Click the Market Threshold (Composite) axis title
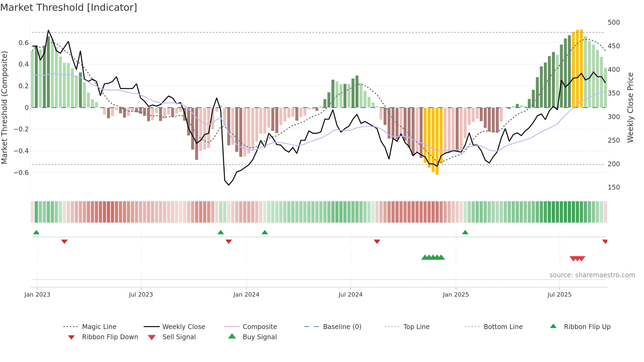 pyautogui.click(x=4, y=107)
